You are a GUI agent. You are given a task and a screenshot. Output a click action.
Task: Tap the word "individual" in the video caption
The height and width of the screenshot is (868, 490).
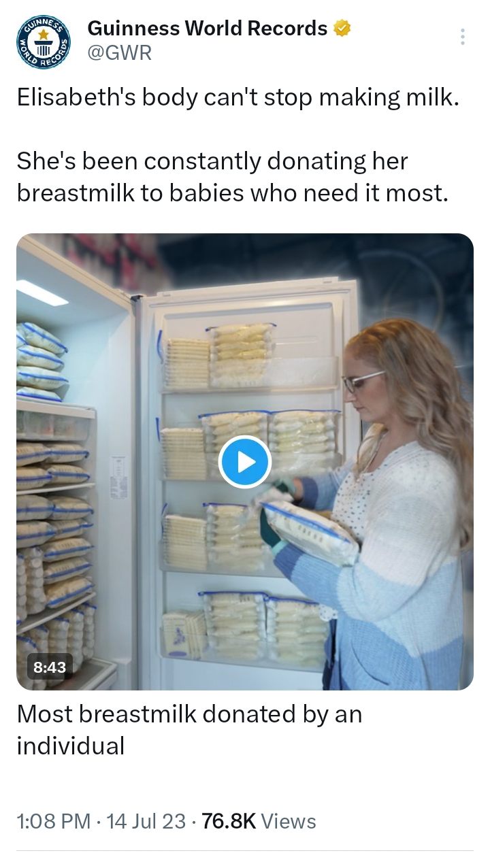(71, 746)
